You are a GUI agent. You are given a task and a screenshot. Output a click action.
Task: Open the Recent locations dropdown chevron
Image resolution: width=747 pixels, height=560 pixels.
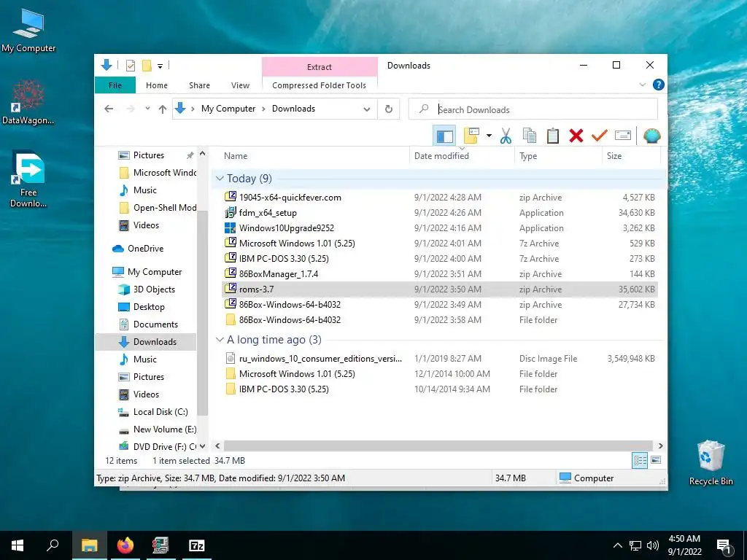pos(147,109)
